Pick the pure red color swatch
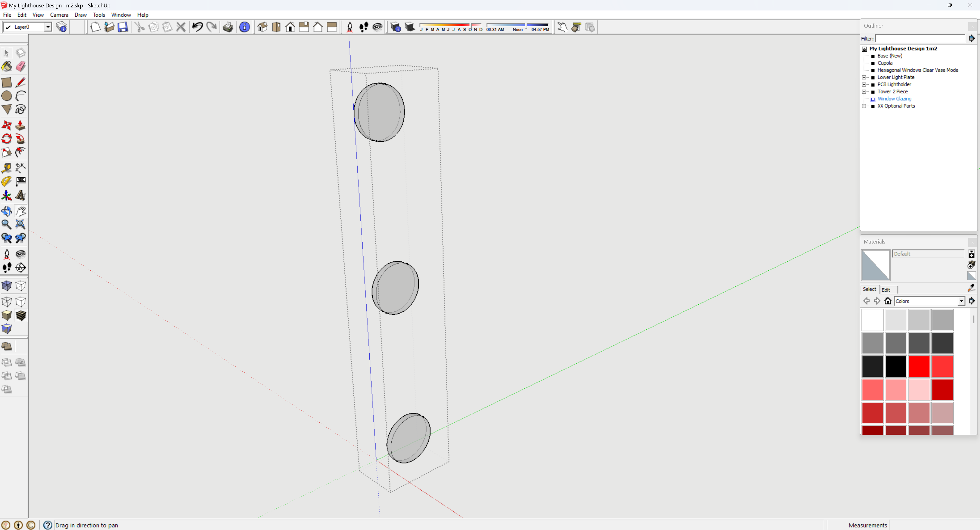The width and height of the screenshot is (980, 530). click(919, 366)
